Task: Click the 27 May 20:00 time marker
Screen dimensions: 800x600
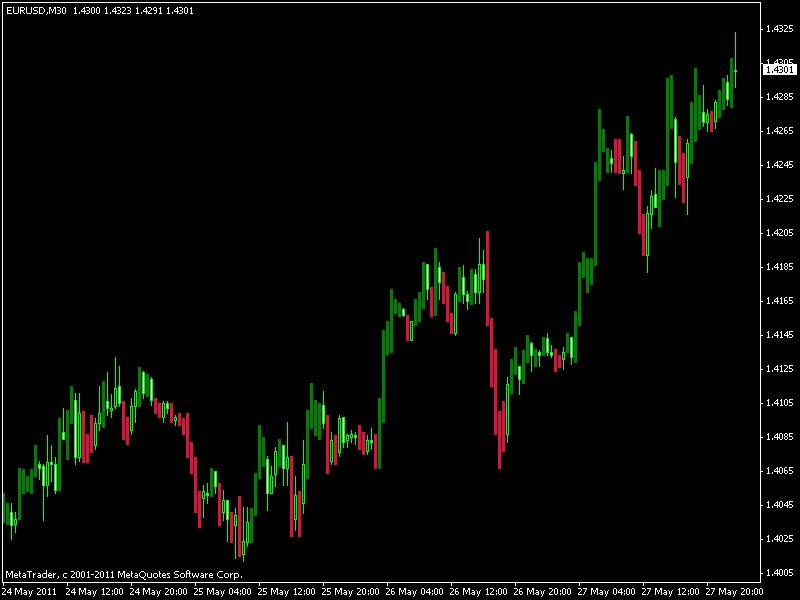Action: (x=737, y=591)
